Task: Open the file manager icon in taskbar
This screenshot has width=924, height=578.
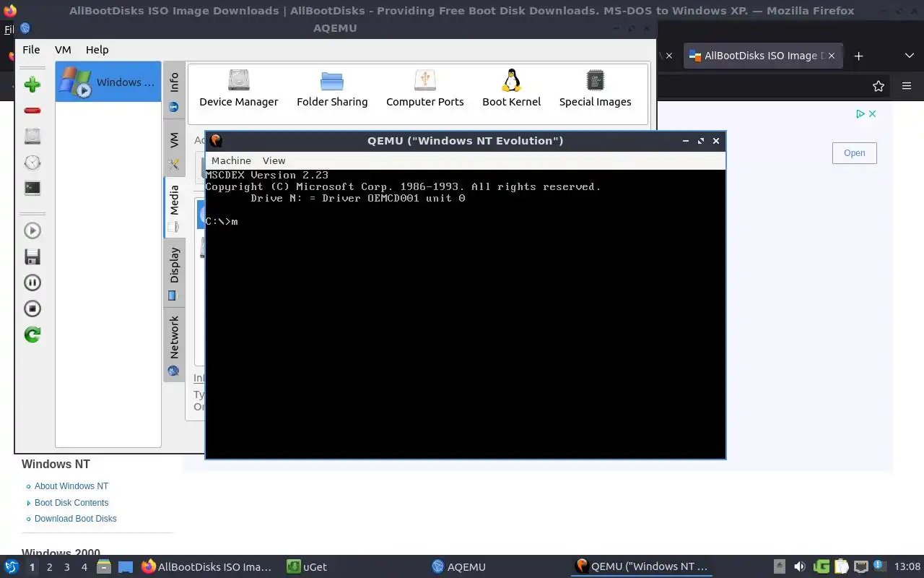Action: click(x=103, y=567)
